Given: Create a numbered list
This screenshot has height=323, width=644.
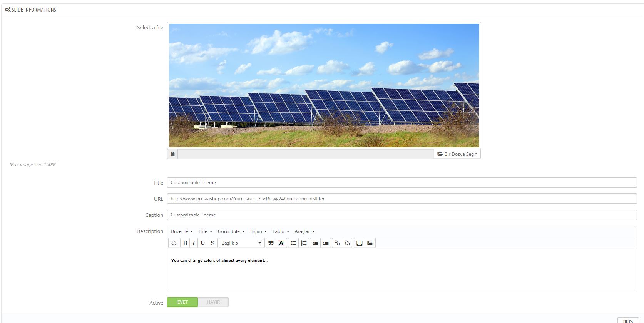Looking at the screenshot, I should (304, 243).
